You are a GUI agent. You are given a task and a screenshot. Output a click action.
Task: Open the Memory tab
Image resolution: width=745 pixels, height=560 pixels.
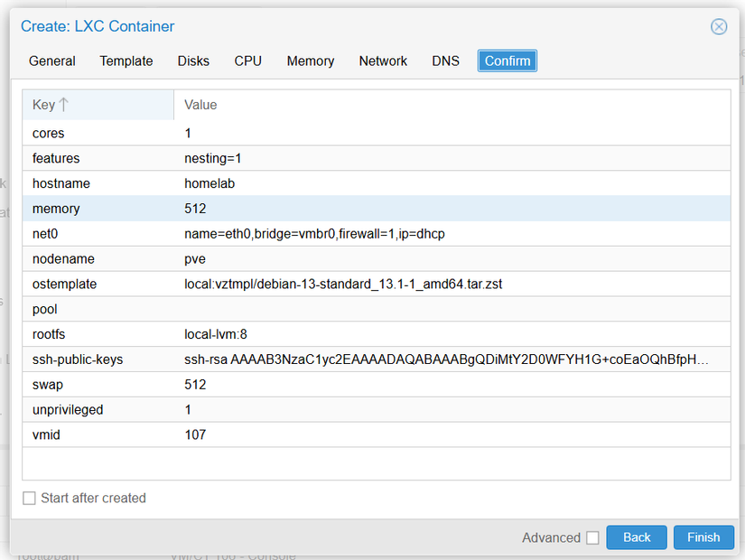point(311,61)
